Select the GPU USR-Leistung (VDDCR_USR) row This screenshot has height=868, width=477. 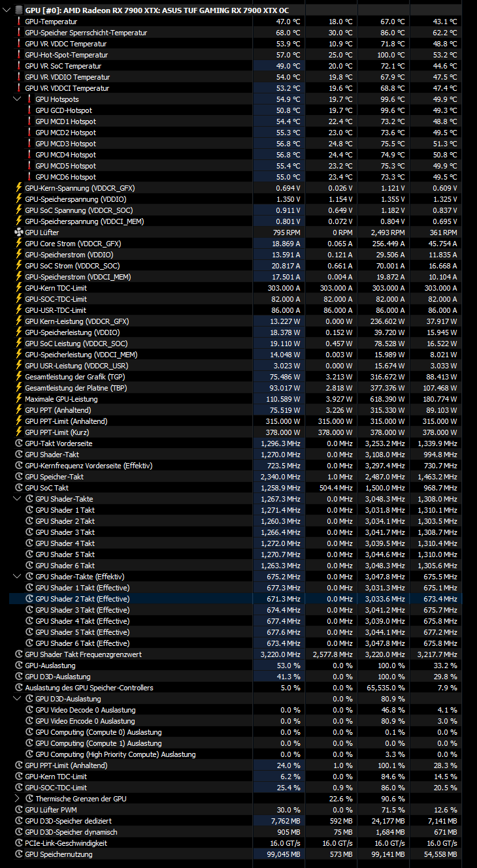point(235,366)
